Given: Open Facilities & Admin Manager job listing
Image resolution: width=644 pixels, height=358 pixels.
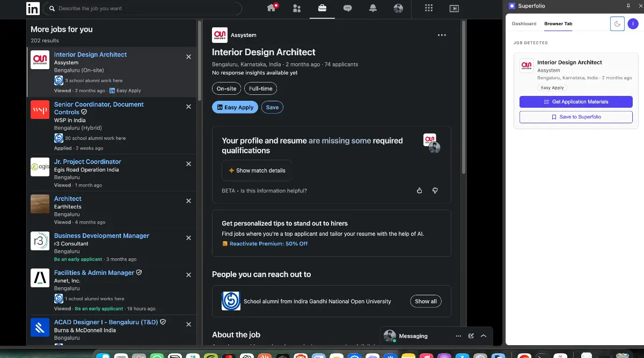Looking at the screenshot, I should 94,273.
